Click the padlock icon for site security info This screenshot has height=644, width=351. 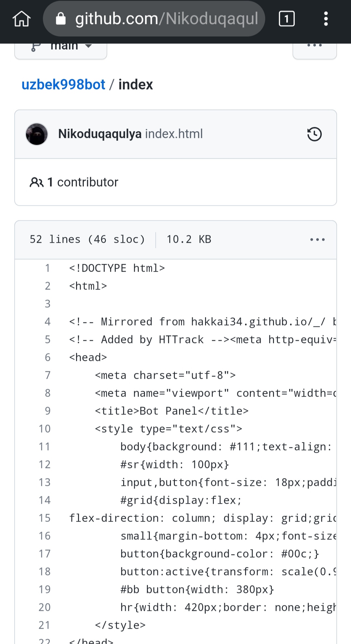[60, 19]
